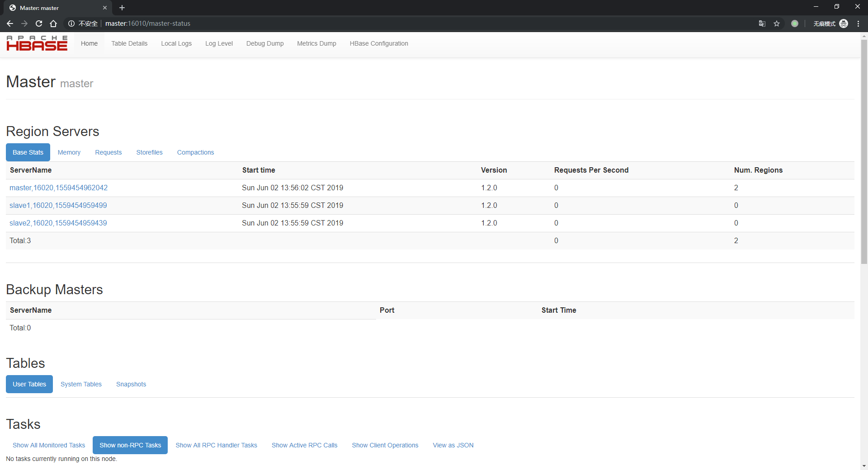Click Show All RPC Handler Tasks
Image resolution: width=868 pixels, height=470 pixels.
point(216,445)
